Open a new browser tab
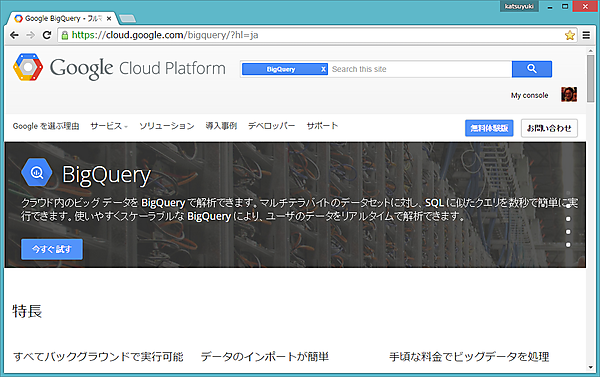Viewport: 600px width, 377px height. click(x=127, y=18)
